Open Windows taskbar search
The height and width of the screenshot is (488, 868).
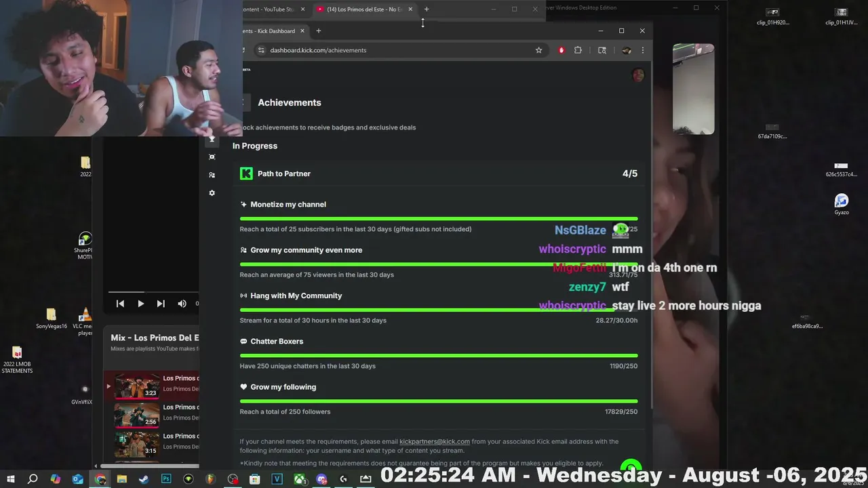tap(33, 479)
